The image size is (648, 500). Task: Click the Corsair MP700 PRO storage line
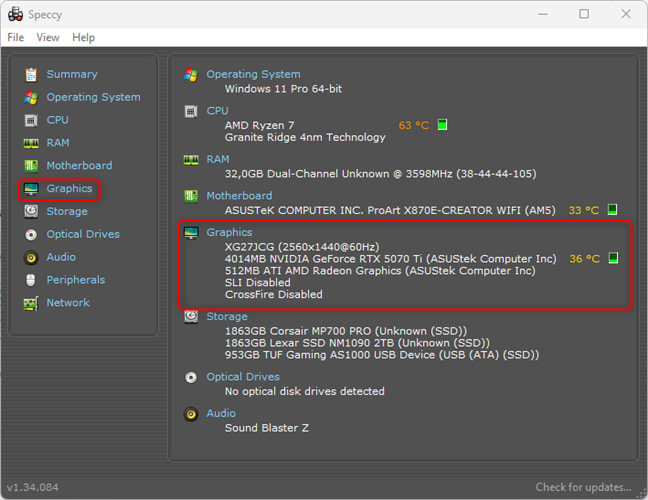tap(346, 331)
